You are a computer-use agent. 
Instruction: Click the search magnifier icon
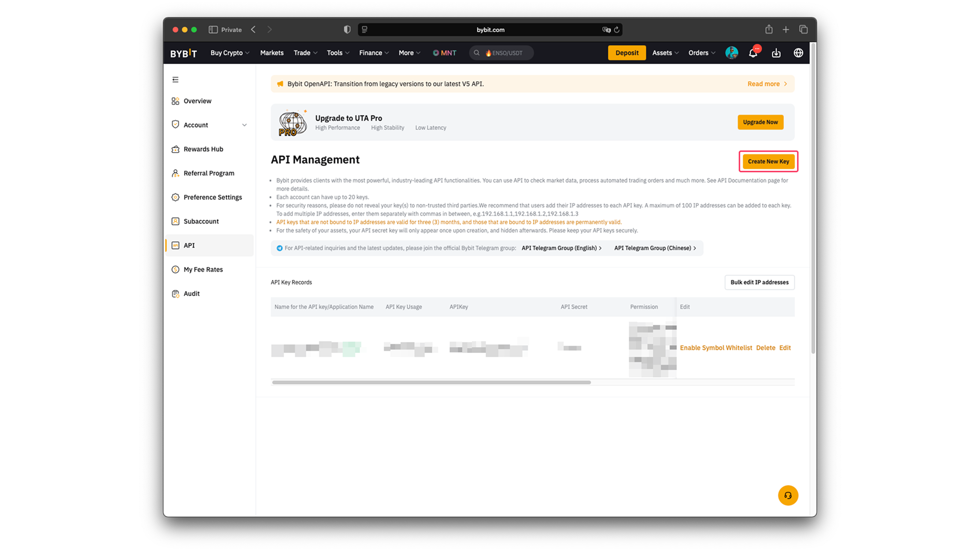(x=477, y=53)
